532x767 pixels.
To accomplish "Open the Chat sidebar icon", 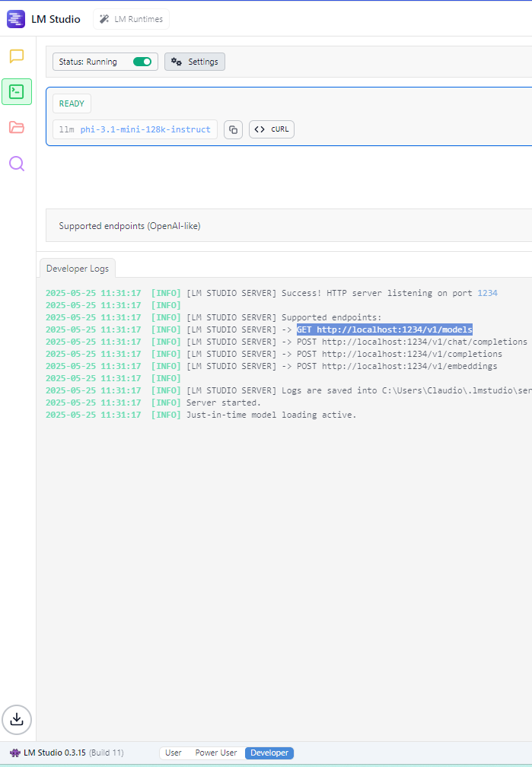I will pos(17,56).
